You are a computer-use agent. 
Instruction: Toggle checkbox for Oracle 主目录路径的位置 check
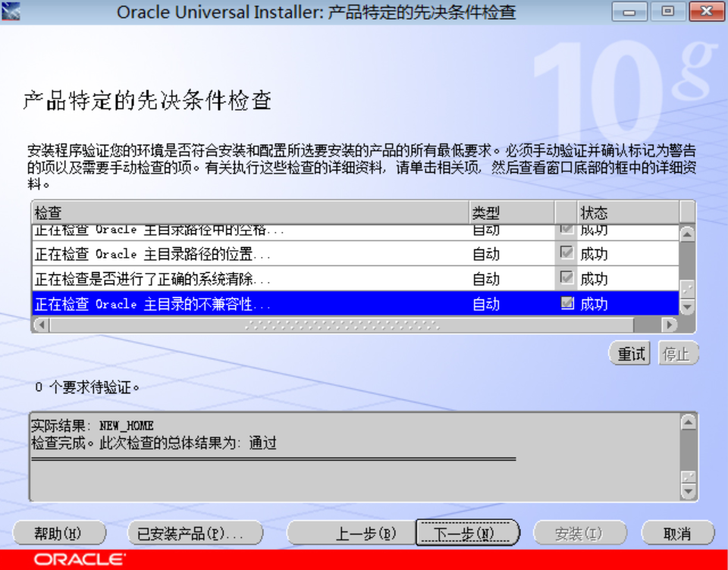pyautogui.click(x=566, y=253)
